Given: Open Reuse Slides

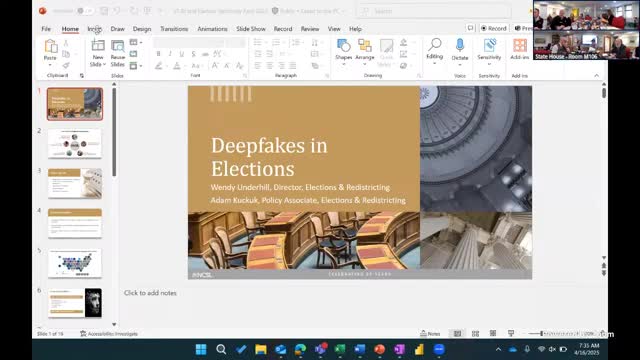Looking at the screenshot, I should coord(118,53).
